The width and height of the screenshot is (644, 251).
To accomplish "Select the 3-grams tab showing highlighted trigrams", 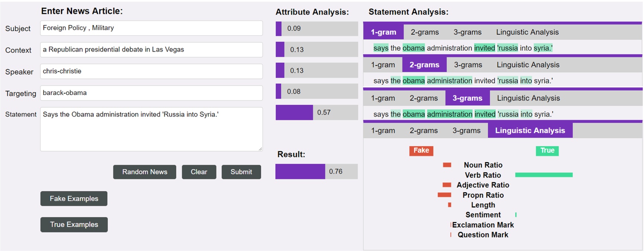I will click(x=467, y=98).
